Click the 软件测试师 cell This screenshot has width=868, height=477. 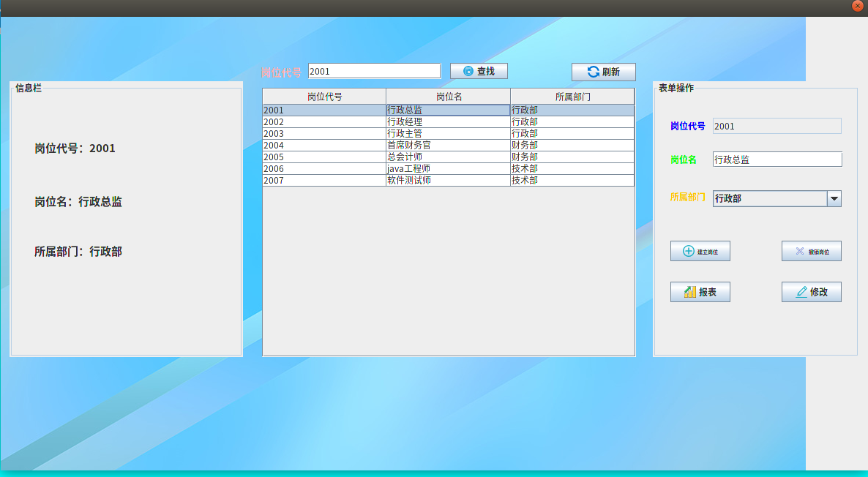coord(448,180)
